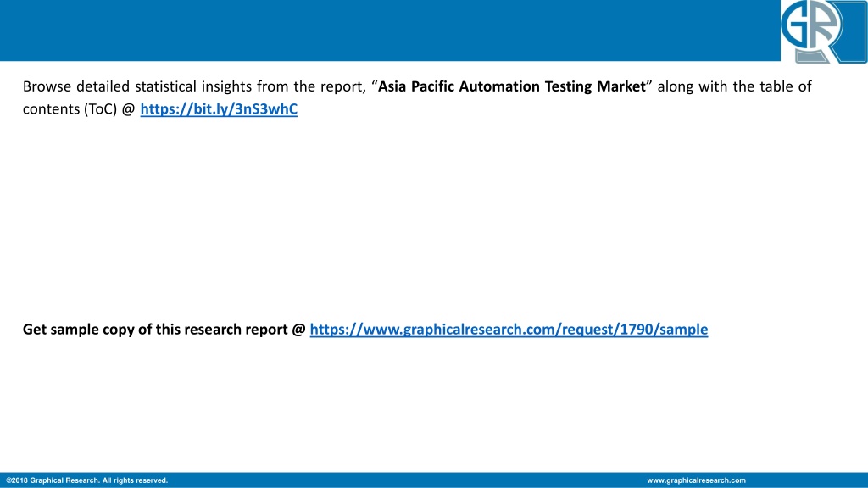Click the @ symbol before the bit.ly link
Image resolution: width=868 pixels, height=488 pixels.
129,109
